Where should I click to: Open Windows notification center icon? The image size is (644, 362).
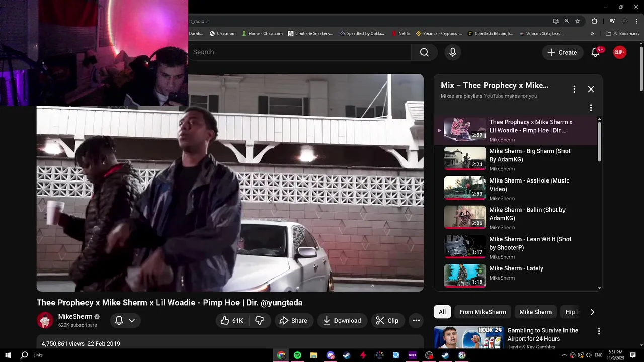(x=633, y=355)
